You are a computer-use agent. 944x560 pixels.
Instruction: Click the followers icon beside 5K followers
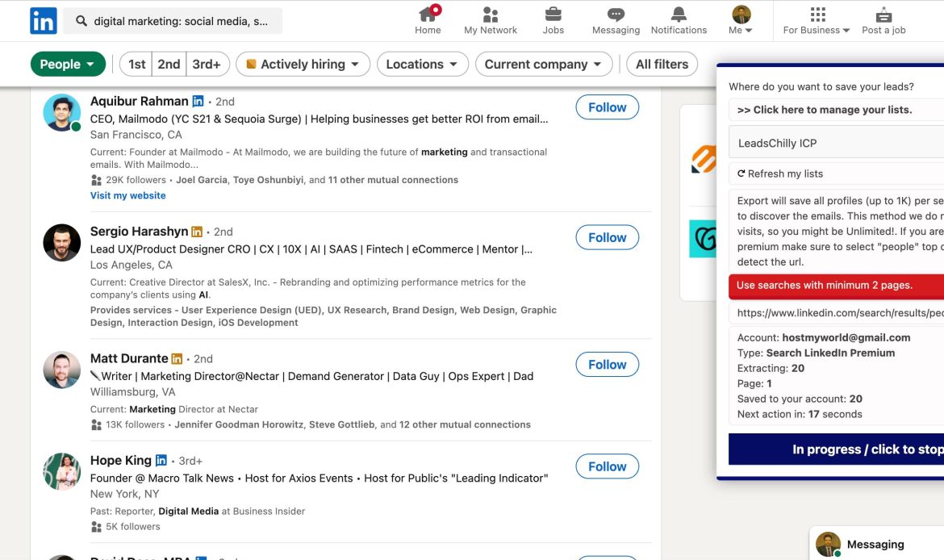pyautogui.click(x=96, y=527)
